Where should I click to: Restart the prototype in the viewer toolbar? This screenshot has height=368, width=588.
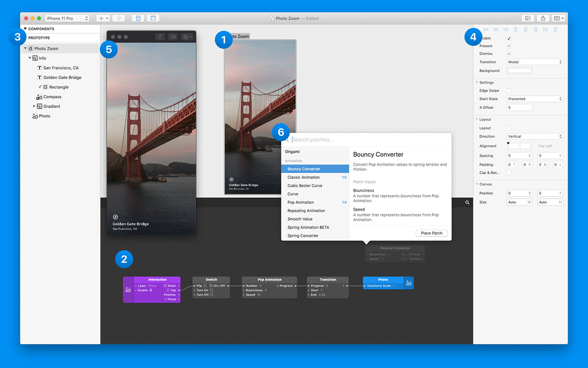click(x=160, y=37)
